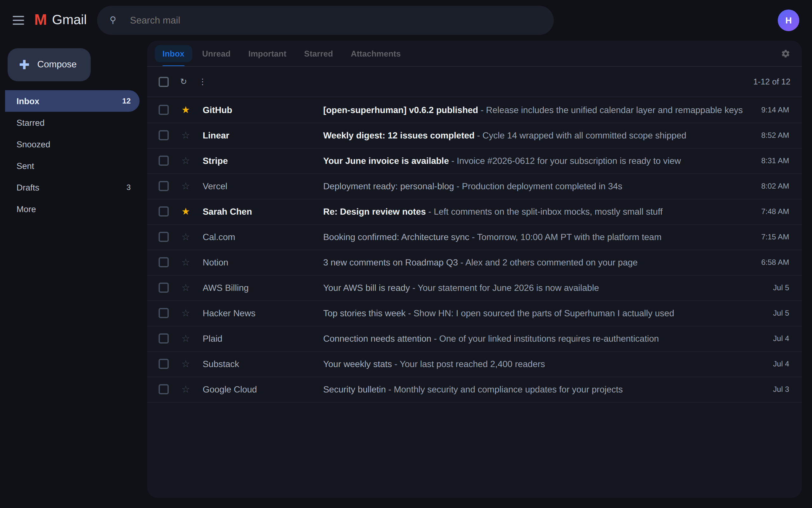Open Re: Design review notes email

474,212
